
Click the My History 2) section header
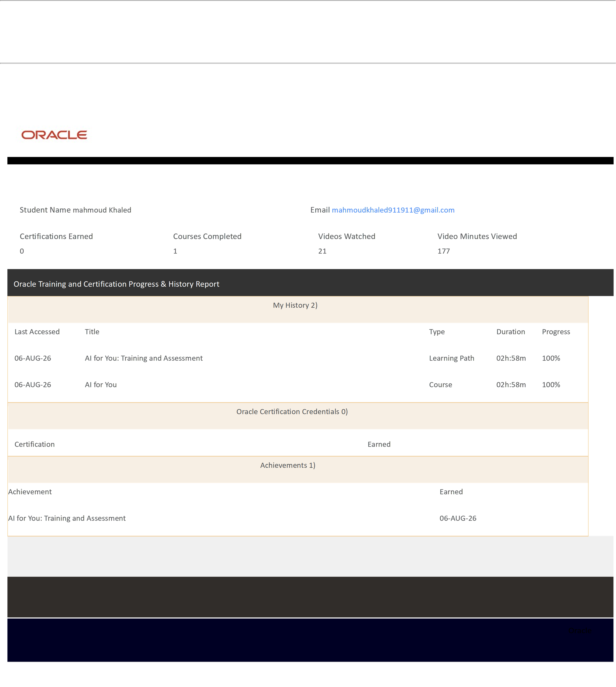[295, 305]
